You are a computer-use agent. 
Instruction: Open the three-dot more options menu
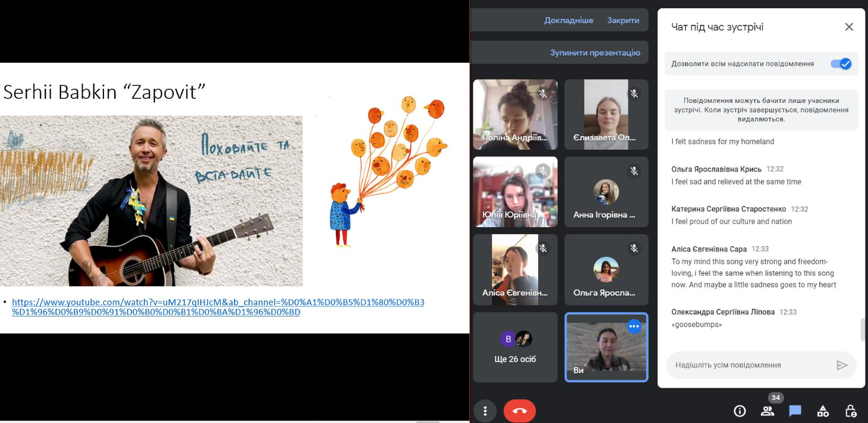click(485, 411)
